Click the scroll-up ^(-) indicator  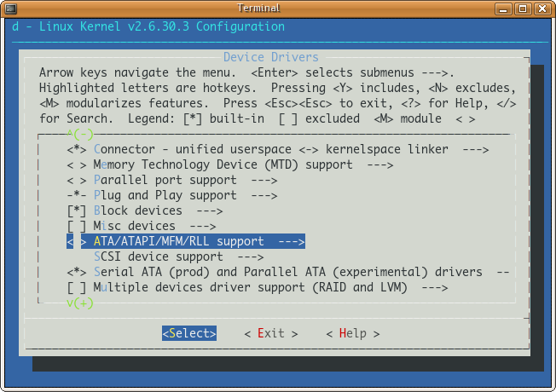click(80, 135)
